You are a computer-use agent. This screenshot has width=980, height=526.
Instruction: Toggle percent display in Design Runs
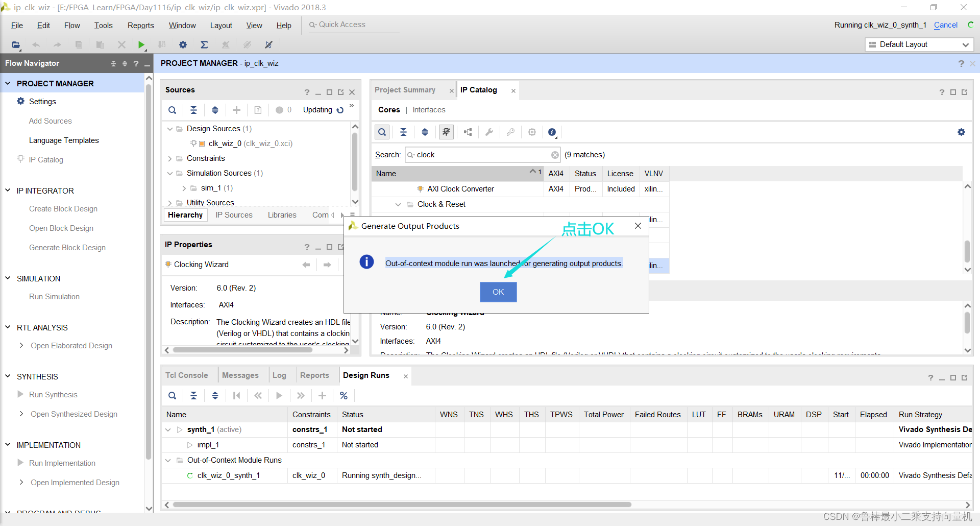tap(344, 395)
